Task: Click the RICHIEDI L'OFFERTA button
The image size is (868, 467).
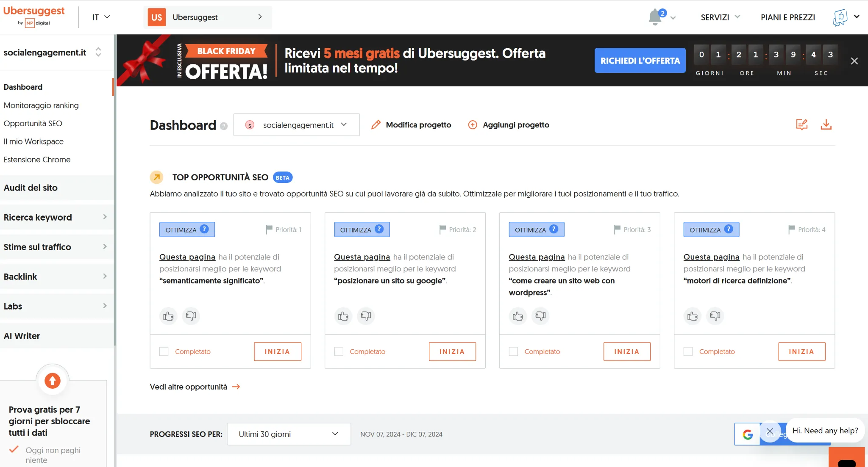Action: pos(640,60)
